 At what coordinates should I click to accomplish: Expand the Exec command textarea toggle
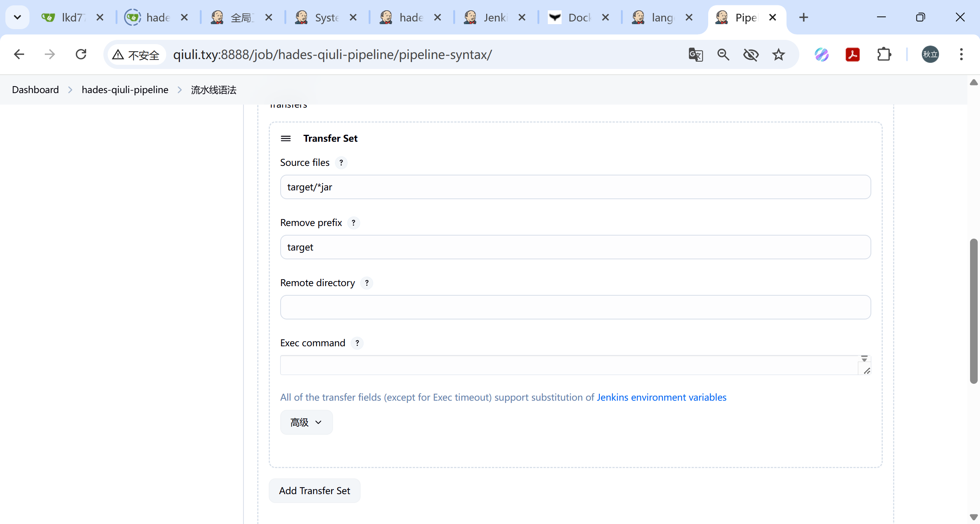[864, 359]
